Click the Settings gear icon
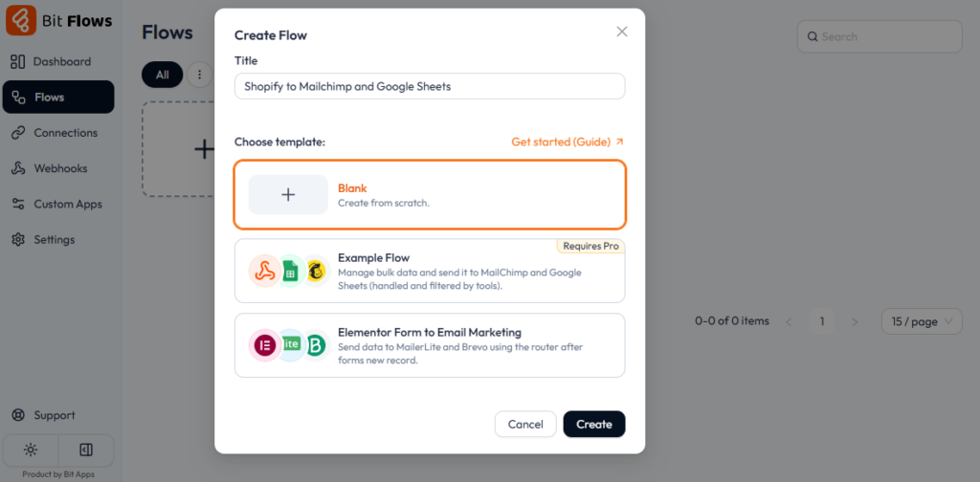980x482 pixels. (17, 240)
